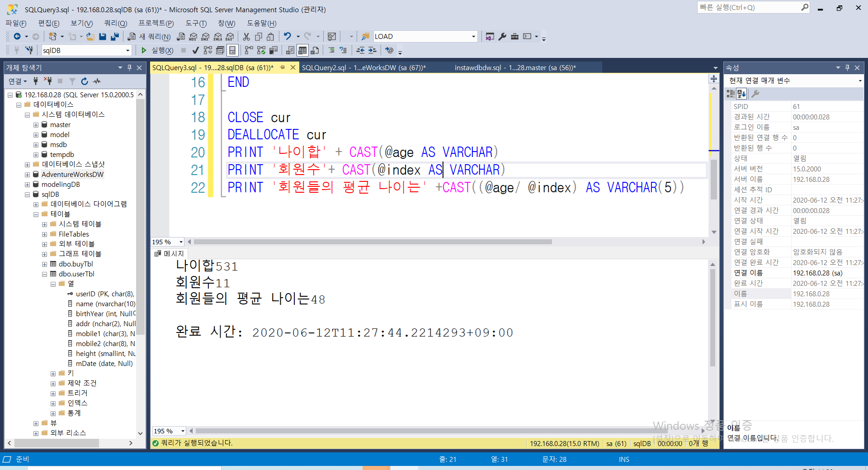Click the display estimated execution plan icon
The height and width of the screenshot is (470, 868).
point(208,50)
